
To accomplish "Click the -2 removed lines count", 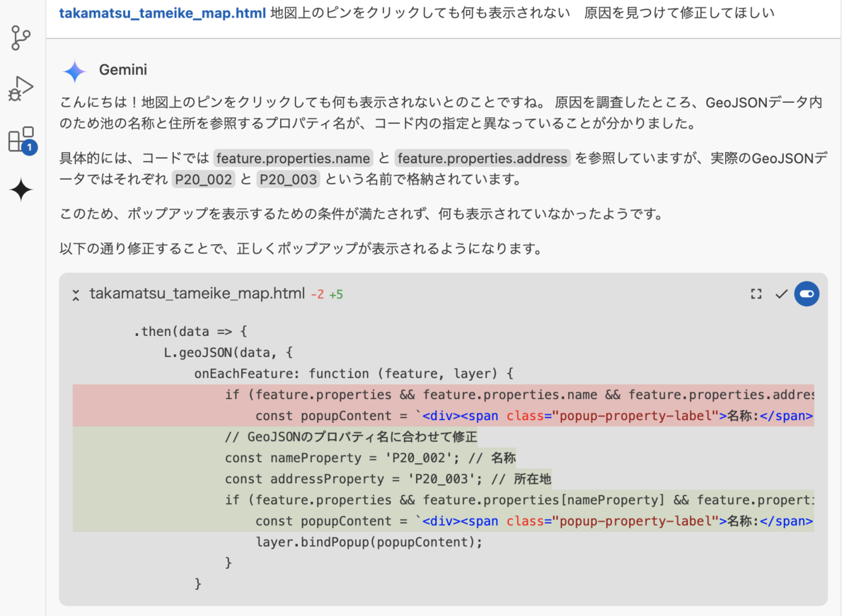I will [318, 294].
